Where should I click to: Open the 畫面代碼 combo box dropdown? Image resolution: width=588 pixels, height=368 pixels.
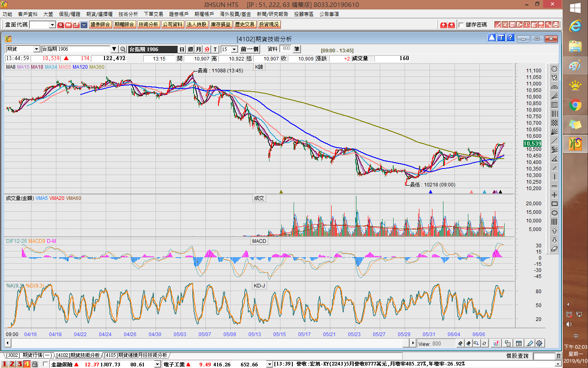point(52,25)
